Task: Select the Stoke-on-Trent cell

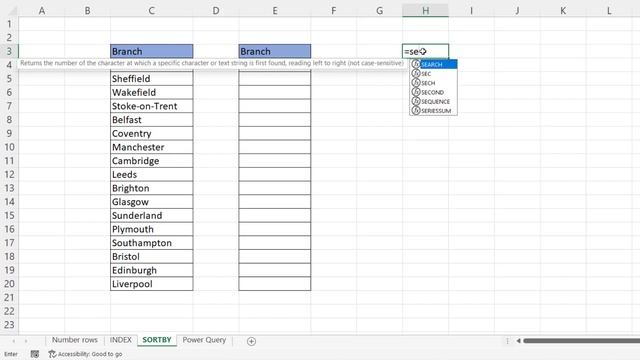Action: click(x=151, y=106)
